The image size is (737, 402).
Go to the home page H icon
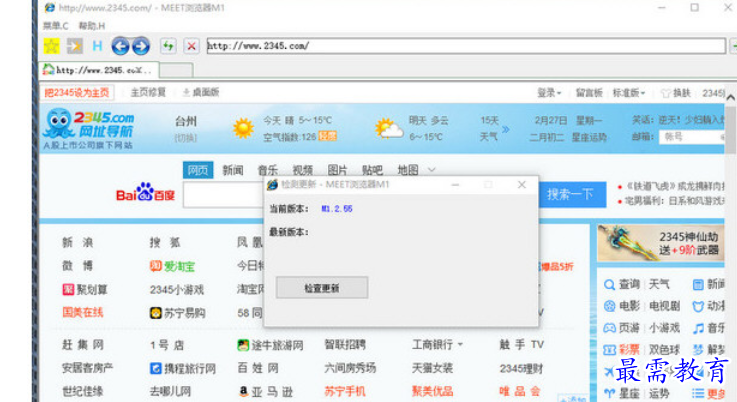(x=97, y=46)
